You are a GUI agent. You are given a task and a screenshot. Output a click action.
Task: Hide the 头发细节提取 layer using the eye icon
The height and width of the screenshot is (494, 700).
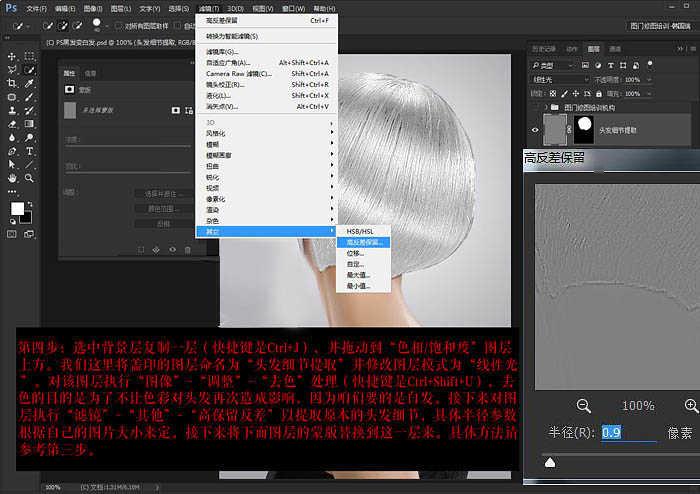point(532,129)
